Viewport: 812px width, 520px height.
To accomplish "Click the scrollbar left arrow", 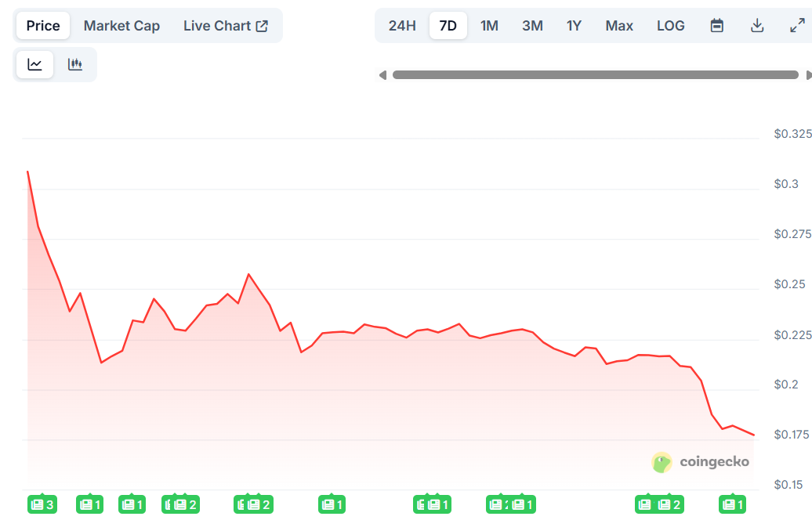I will [382, 75].
